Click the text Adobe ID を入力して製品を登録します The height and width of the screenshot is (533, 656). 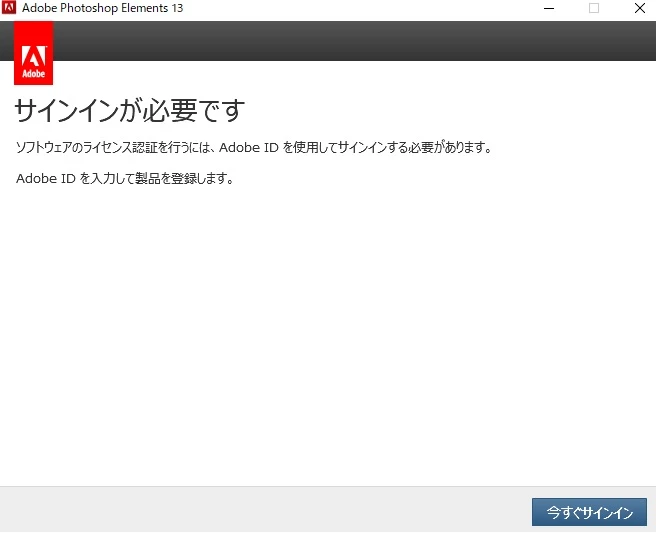point(125,179)
